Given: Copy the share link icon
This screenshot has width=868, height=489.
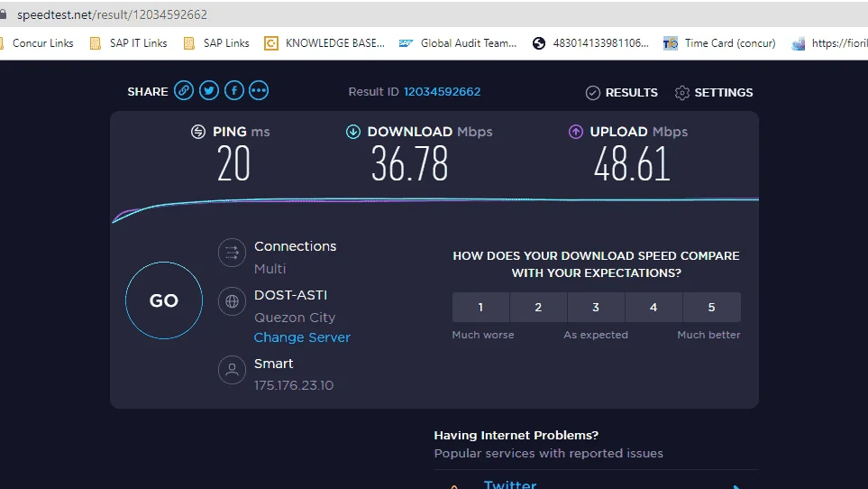Looking at the screenshot, I should [184, 90].
